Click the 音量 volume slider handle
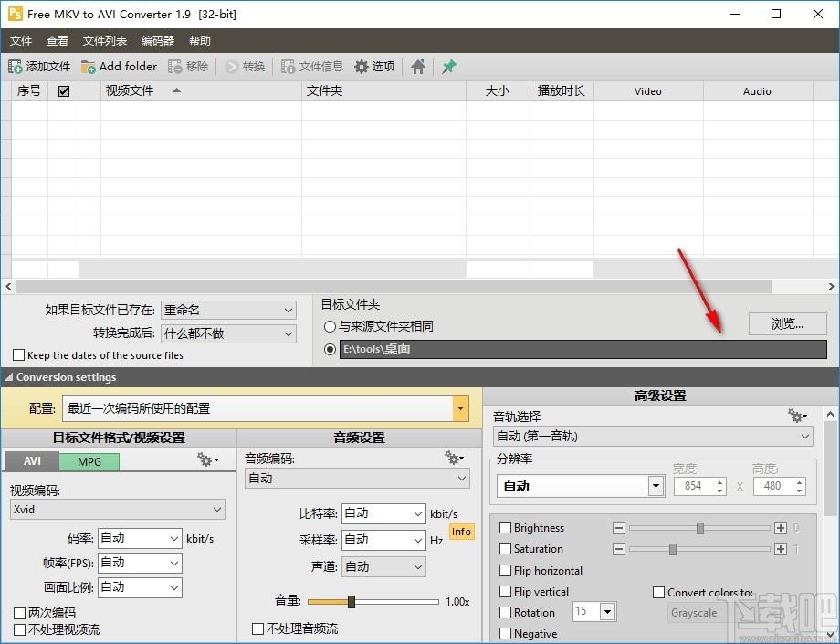The image size is (840, 644). coord(352,602)
